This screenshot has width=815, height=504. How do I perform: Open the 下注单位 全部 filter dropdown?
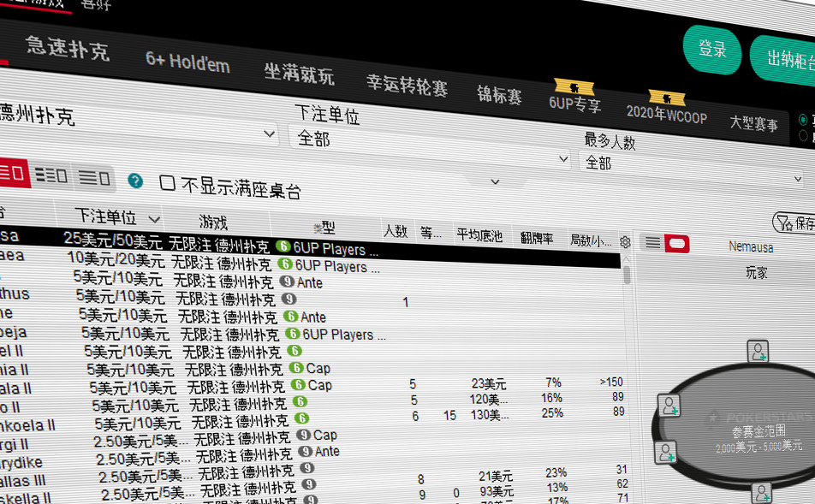click(x=430, y=149)
